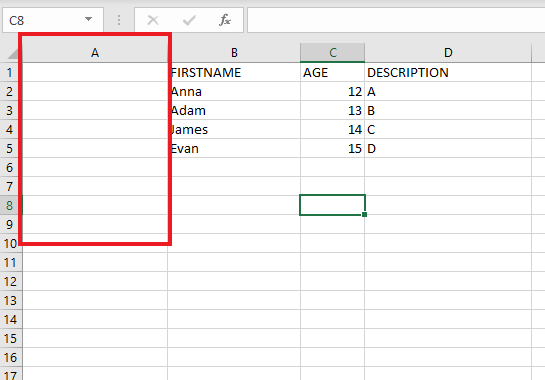
Task: Select row 4 header
Action: pos(10,129)
